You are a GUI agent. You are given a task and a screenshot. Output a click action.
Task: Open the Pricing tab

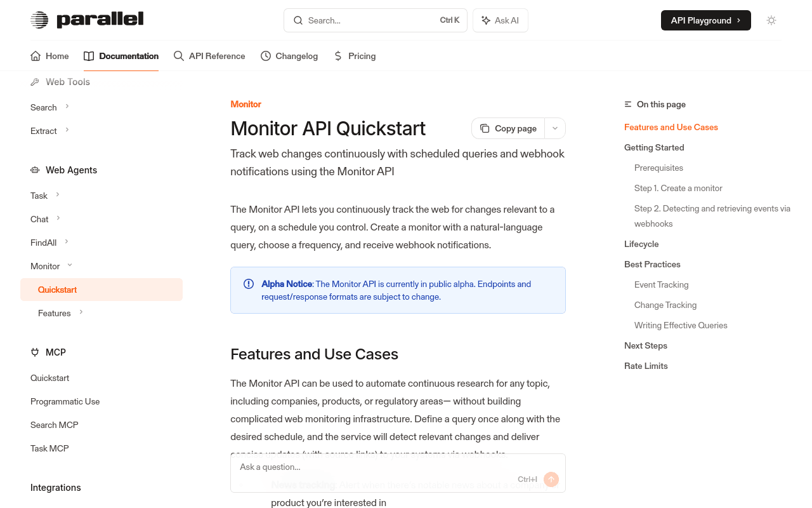[355, 56]
